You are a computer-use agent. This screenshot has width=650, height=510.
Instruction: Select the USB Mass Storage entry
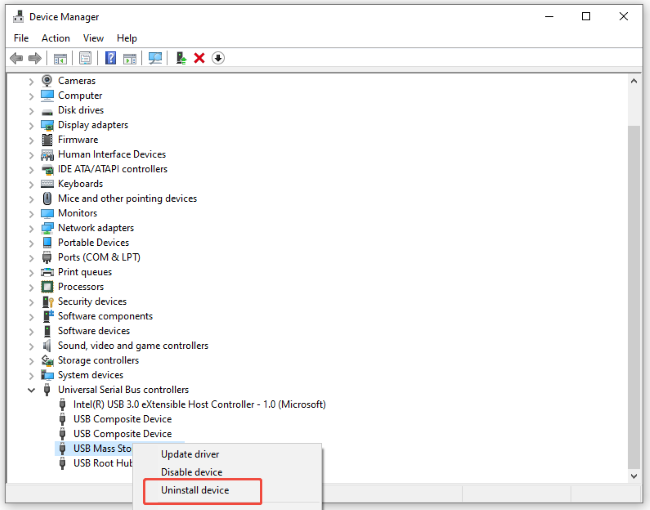tap(102, 448)
